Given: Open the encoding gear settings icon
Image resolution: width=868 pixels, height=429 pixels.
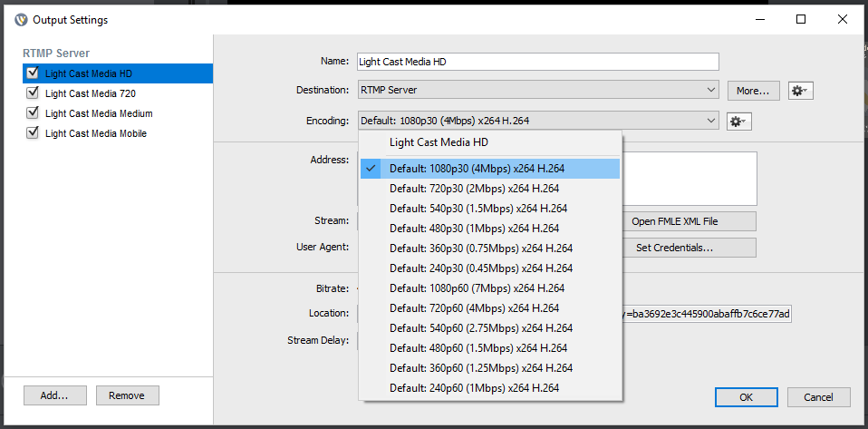Looking at the screenshot, I should (x=738, y=122).
